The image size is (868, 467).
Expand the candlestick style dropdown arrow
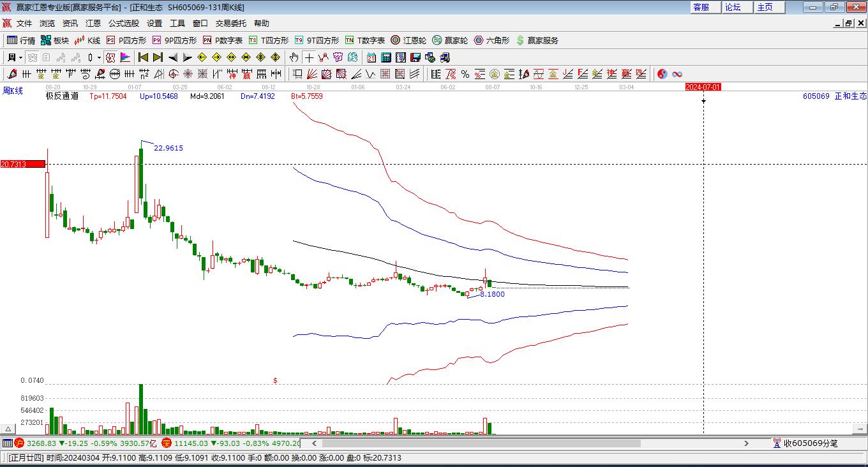coord(99,57)
